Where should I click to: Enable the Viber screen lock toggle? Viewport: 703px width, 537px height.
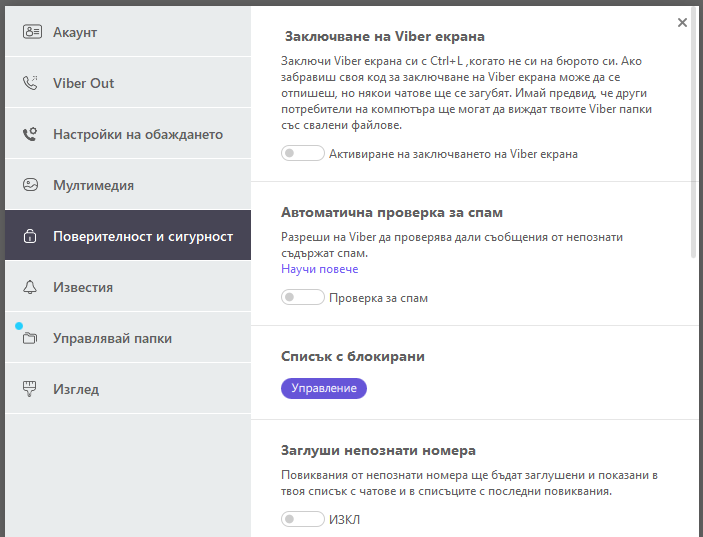coord(303,154)
